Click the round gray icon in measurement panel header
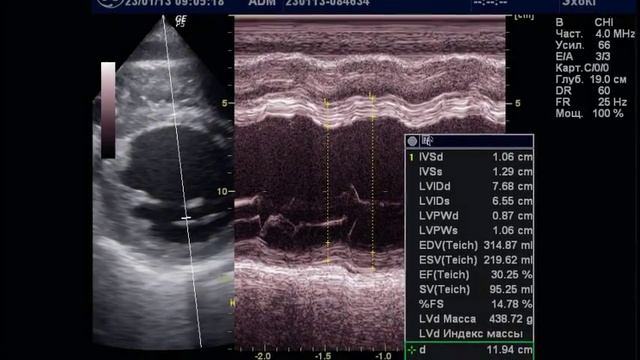640x360 pixels. (x=412, y=141)
